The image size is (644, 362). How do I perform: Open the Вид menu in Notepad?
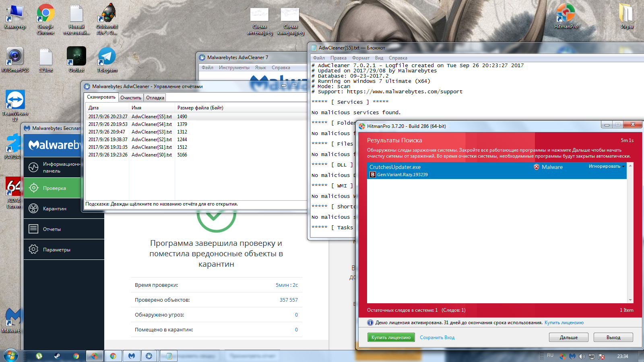pyautogui.click(x=379, y=58)
